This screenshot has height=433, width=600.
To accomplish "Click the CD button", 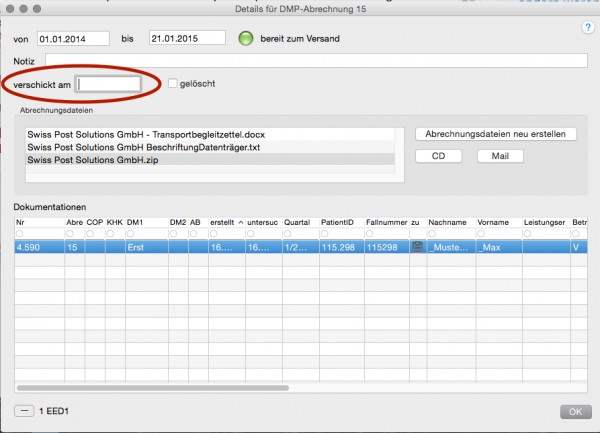I will (439, 156).
